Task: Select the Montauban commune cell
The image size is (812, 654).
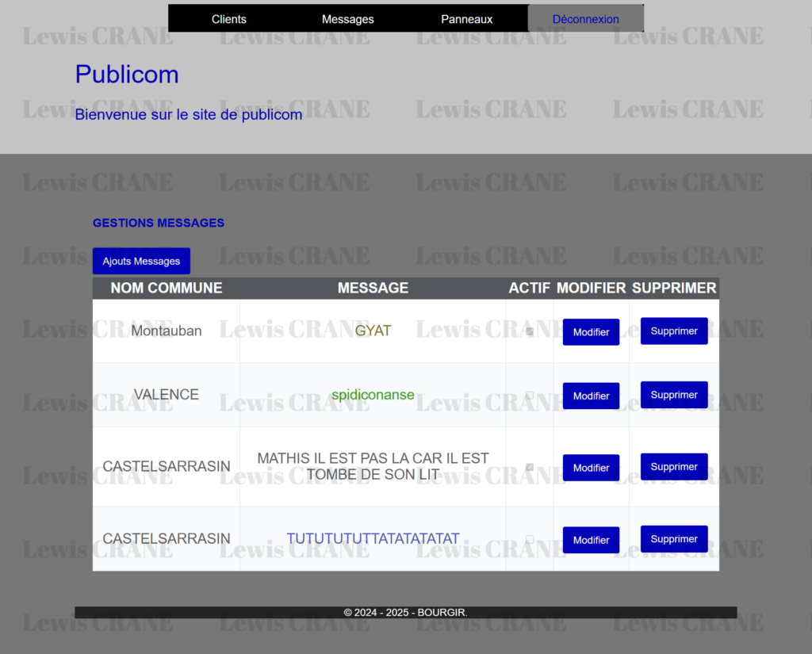Action: click(x=167, y=331)
